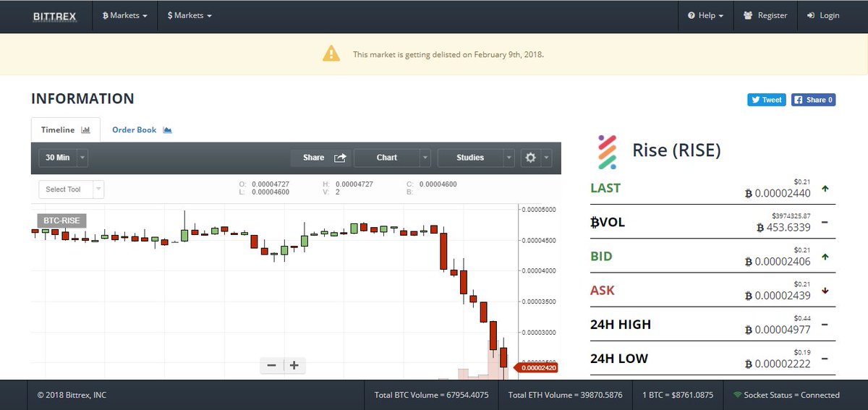Click the Rise (RISE) heading

[x=676, y=150]
